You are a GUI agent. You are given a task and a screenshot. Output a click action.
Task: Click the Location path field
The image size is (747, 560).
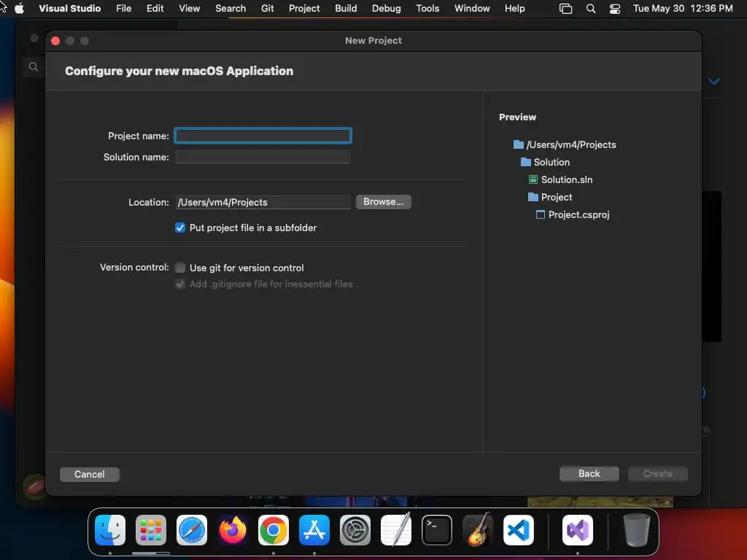(x=263, y=203)
